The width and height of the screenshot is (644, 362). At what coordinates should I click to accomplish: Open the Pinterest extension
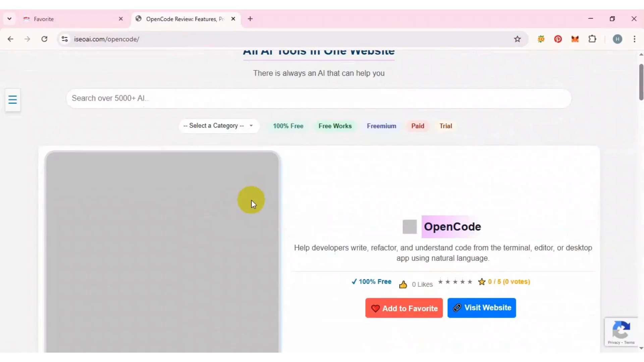click(558, 39)
